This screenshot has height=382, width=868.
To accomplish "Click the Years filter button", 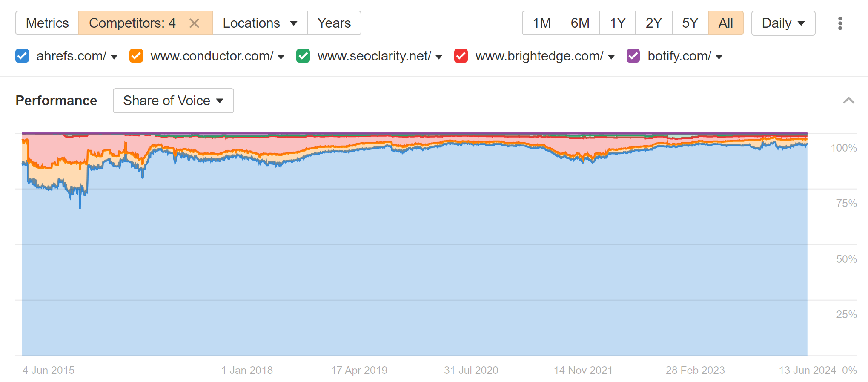I will point(334,23).
